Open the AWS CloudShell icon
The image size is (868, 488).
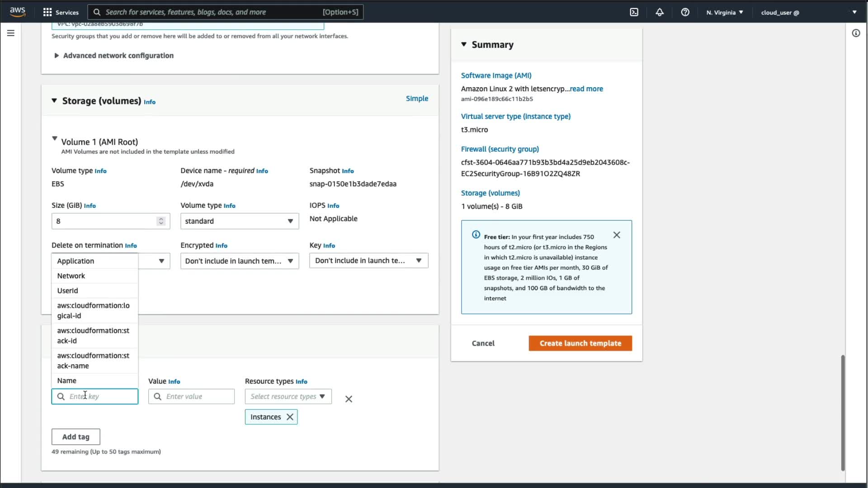pos(634,12)
